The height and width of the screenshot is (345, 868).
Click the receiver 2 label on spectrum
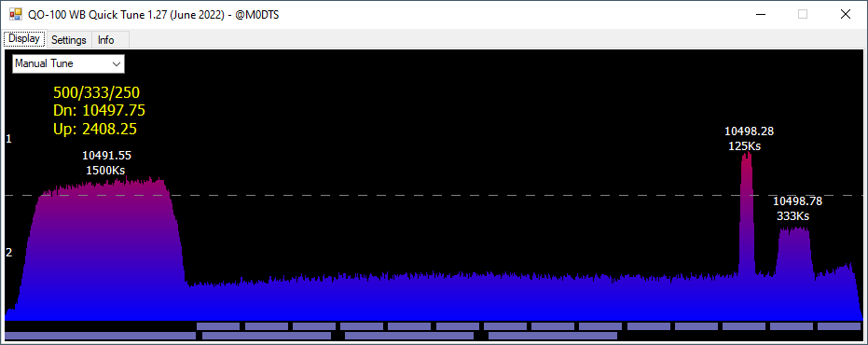[x=8, y=253]
